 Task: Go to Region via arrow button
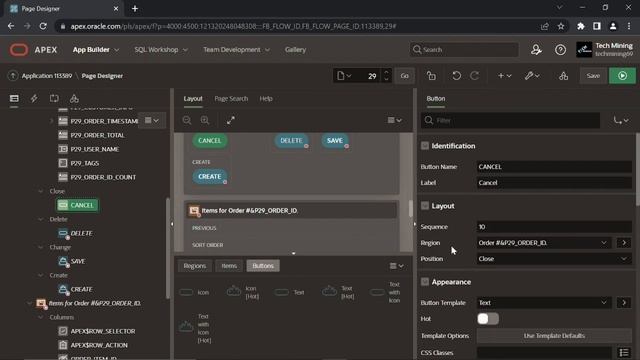(x=624, y=243)
